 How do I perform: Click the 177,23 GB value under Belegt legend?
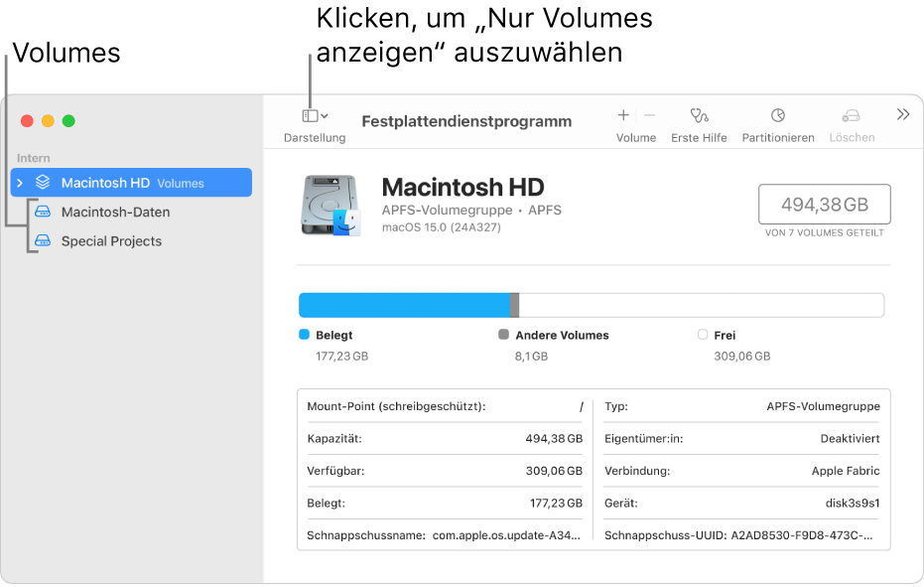pos(341,357)
